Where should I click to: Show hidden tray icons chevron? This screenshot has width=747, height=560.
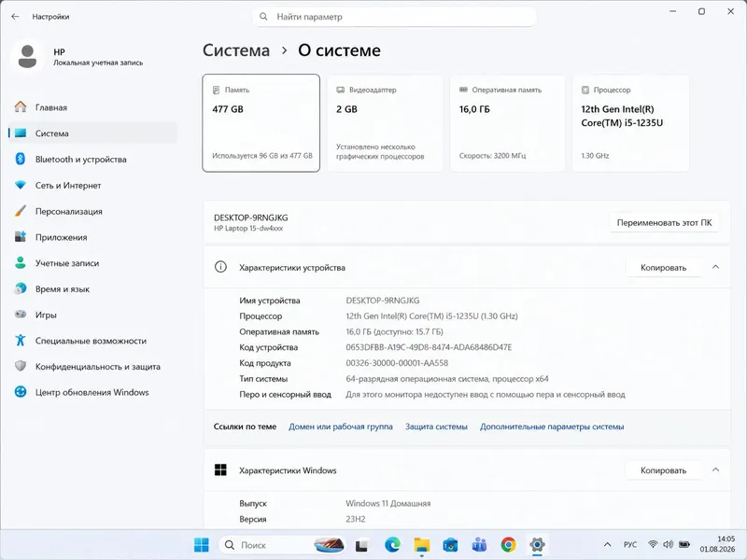pos(608,544)
